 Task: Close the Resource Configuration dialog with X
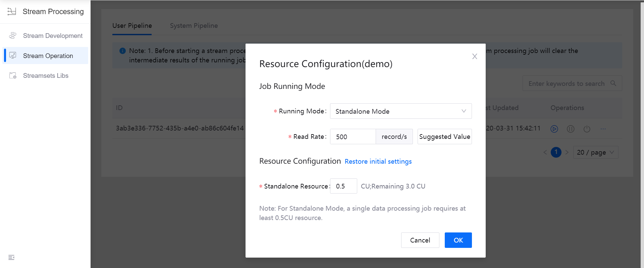click(475, 56)
